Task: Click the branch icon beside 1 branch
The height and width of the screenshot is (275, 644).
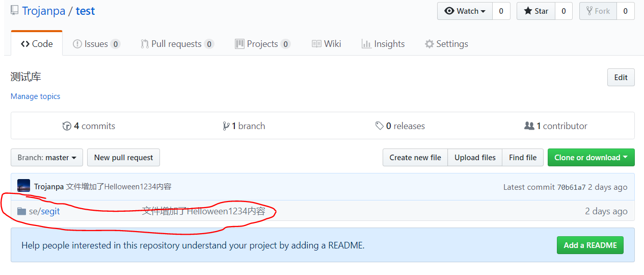Action: tap(226, 126)
